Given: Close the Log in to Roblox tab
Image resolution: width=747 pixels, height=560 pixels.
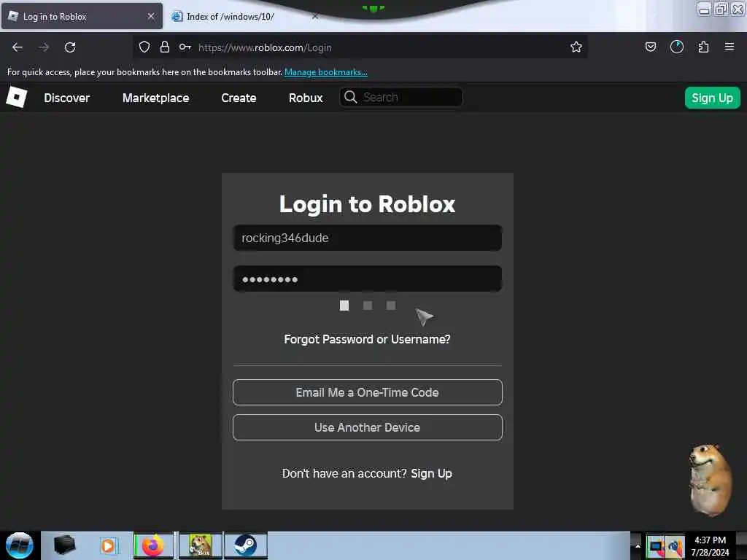Looking at the screenshot, I should pos(151,16).
